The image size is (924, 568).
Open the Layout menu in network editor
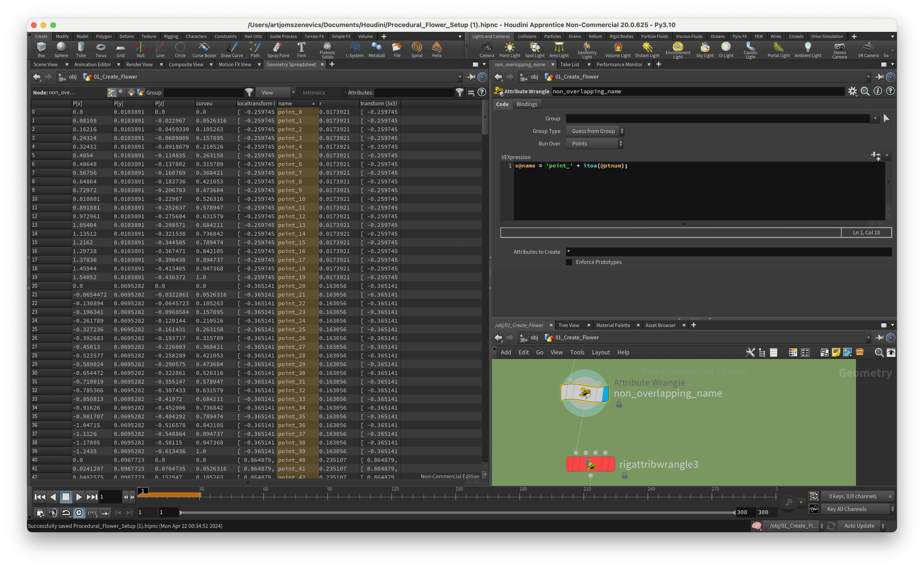(x=600, y=352)
